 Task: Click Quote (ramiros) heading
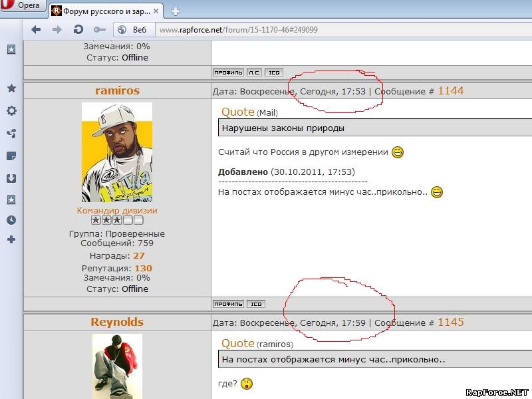[257, 343]
